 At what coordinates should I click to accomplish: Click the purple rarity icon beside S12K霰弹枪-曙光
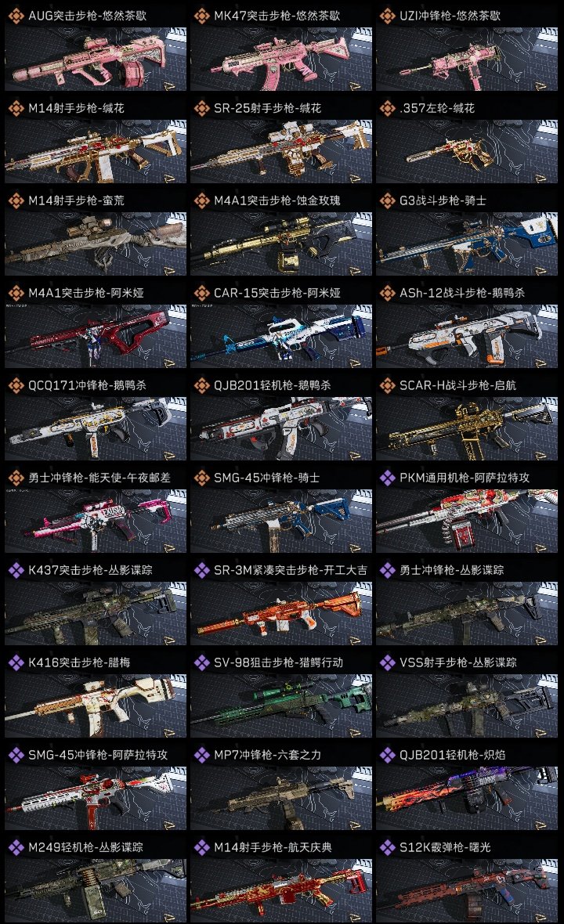(x=387, y=847)
